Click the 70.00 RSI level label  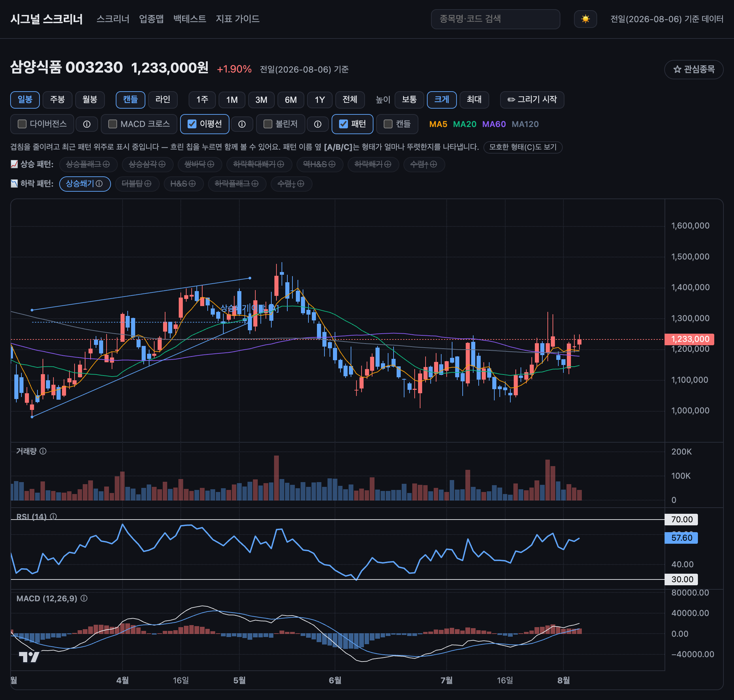coord(681,520)
